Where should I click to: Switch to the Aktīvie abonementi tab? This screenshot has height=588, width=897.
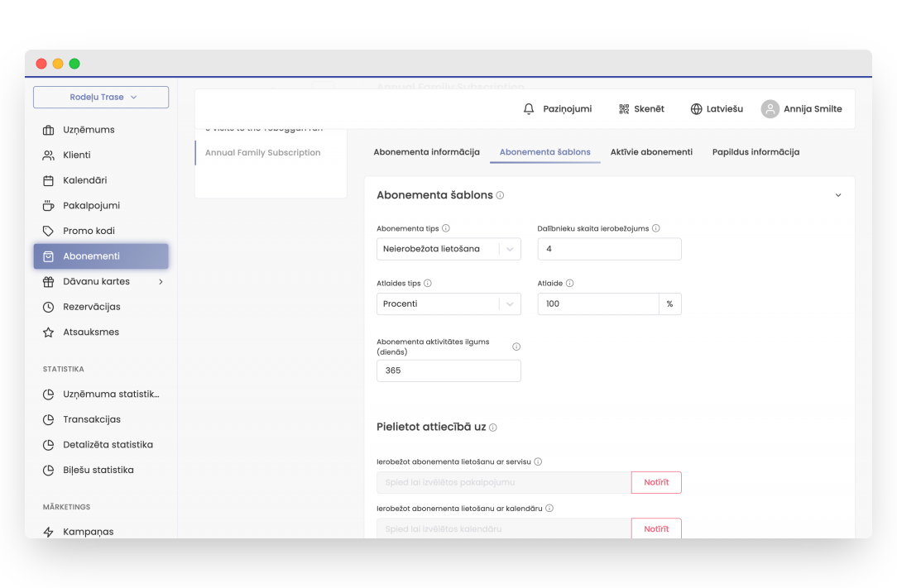pyautogui.click(x=651, y=152)
